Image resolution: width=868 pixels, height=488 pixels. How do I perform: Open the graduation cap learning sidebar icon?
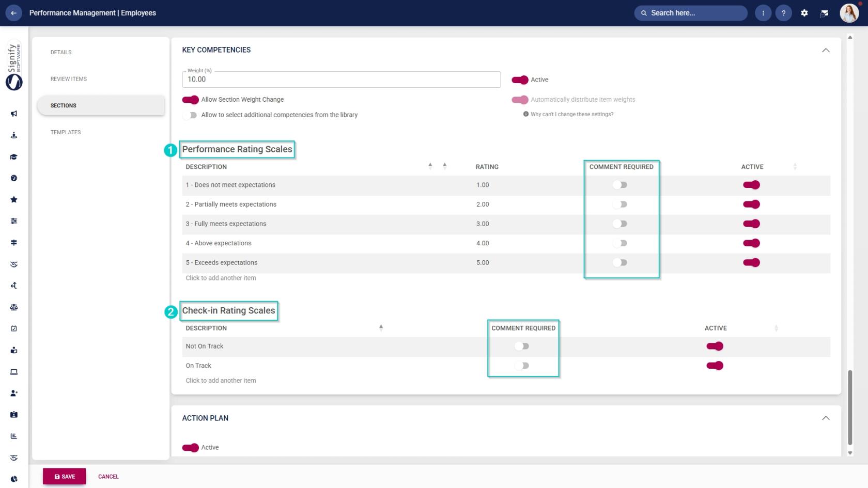tap(14, 157)
